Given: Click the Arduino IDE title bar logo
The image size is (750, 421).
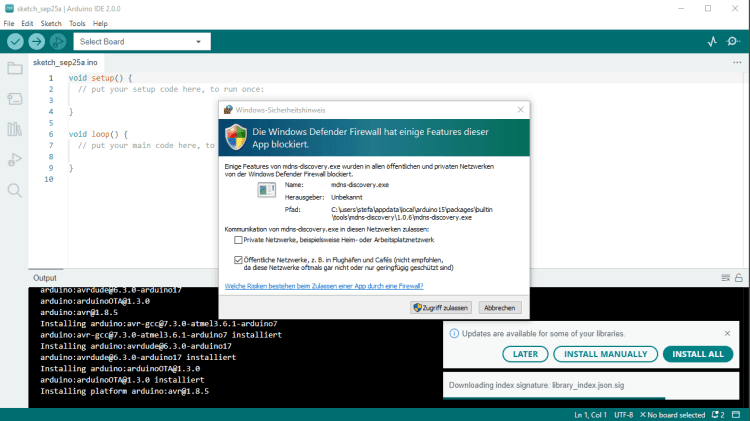Looking at the screenshot, I should [9, 8].
